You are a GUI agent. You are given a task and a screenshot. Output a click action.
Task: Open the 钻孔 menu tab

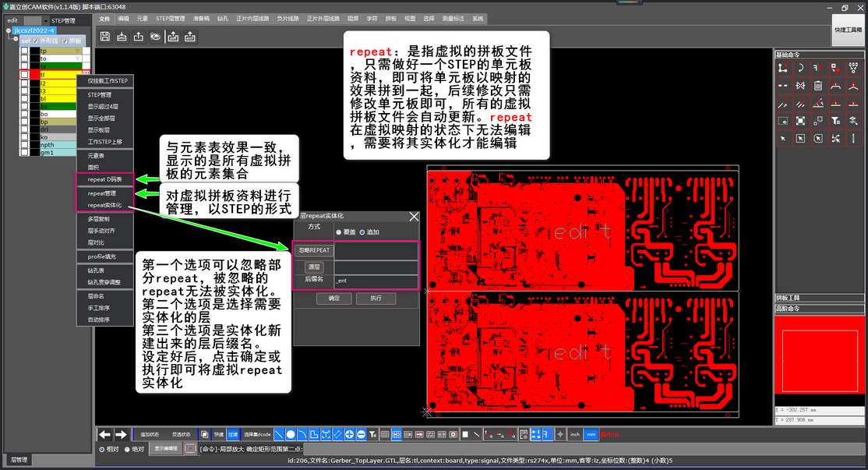223,18
